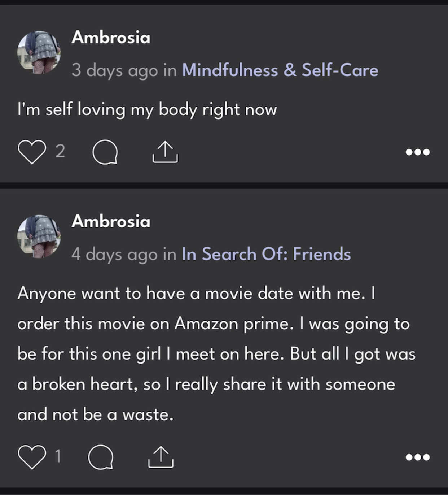The image size is (448, 495).
Task: Click the like count 1 on second post
Action: pyautogui.click(x=58, y=456)
